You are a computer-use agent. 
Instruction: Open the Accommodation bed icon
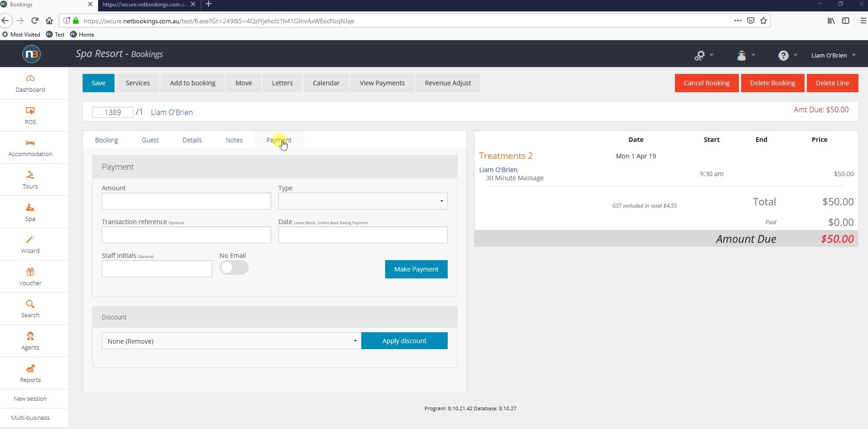[x=30, y=143]
